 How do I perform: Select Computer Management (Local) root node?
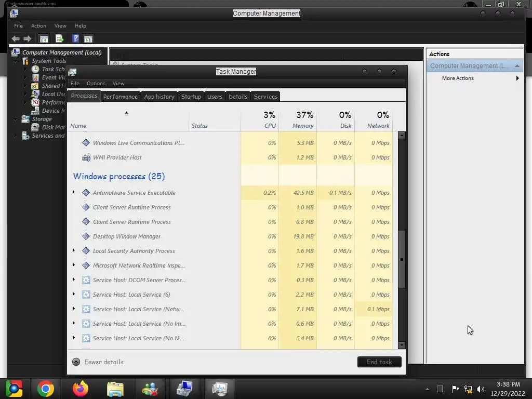pos(62,52)
